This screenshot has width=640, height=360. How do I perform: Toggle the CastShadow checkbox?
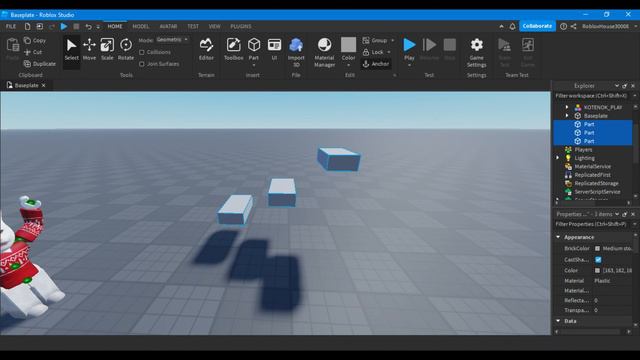click(598, 260)
